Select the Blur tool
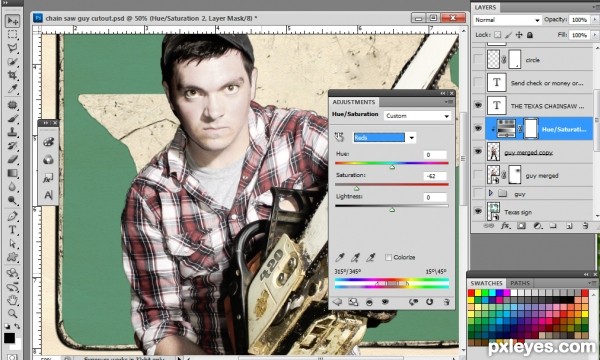The image size is (600, 360). click(12, 187)
